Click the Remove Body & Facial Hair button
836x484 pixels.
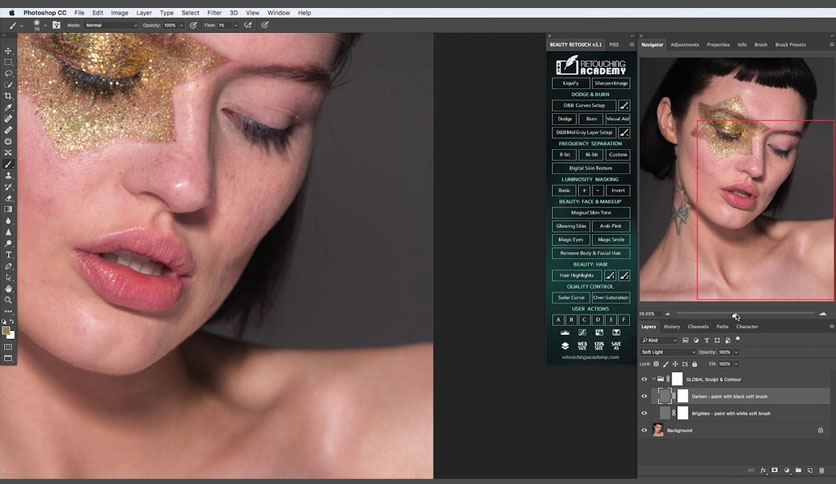[x=591, y=253]
